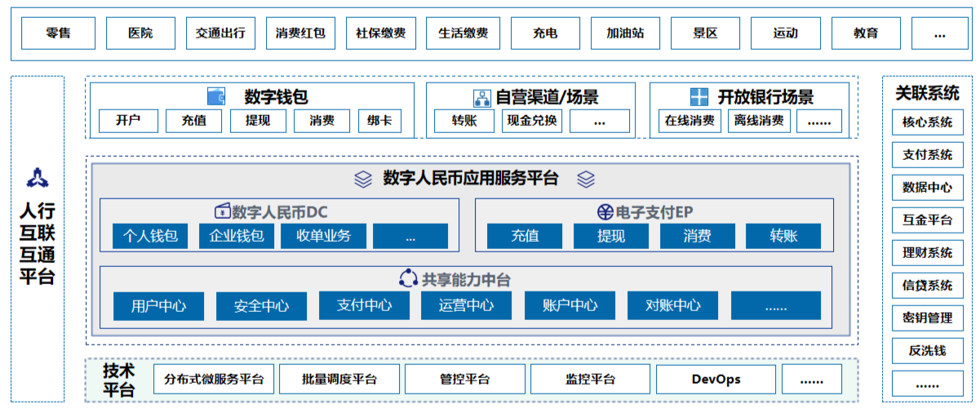The image size is (980, 409).
Task: Click the circular icon beside 共享能力中台
Action: click(408, 278)
